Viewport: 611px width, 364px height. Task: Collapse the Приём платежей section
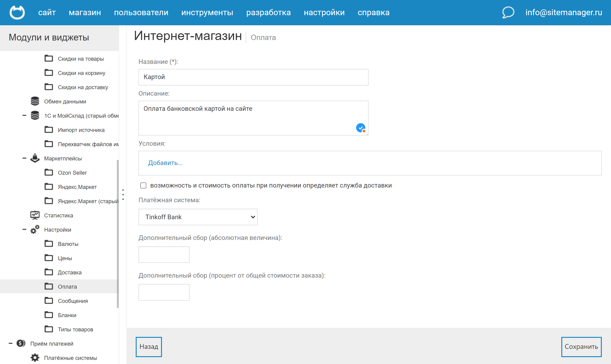11,343
